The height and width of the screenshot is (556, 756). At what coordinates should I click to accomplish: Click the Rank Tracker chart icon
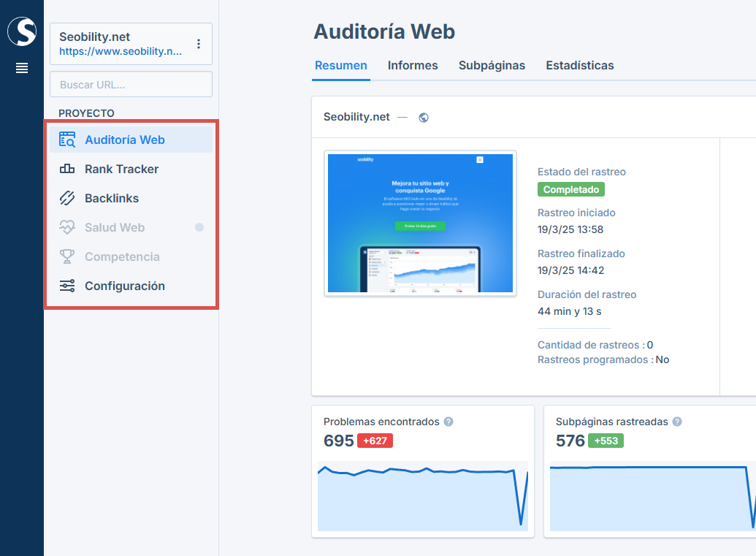point(67,169)
